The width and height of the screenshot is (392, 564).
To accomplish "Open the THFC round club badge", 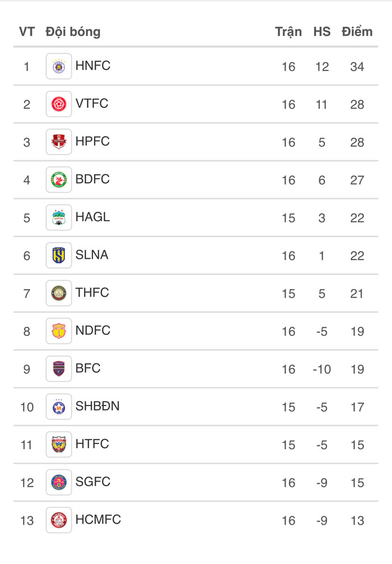I will [59, 293].
